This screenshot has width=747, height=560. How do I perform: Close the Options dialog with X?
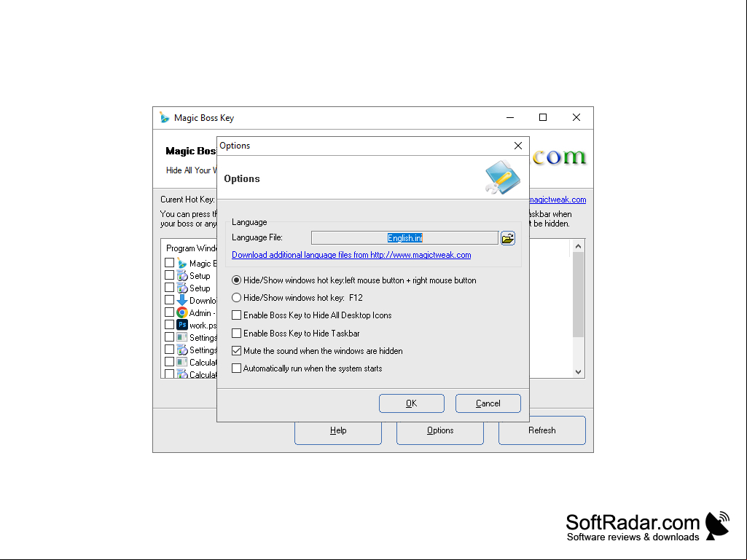point(518,146)
